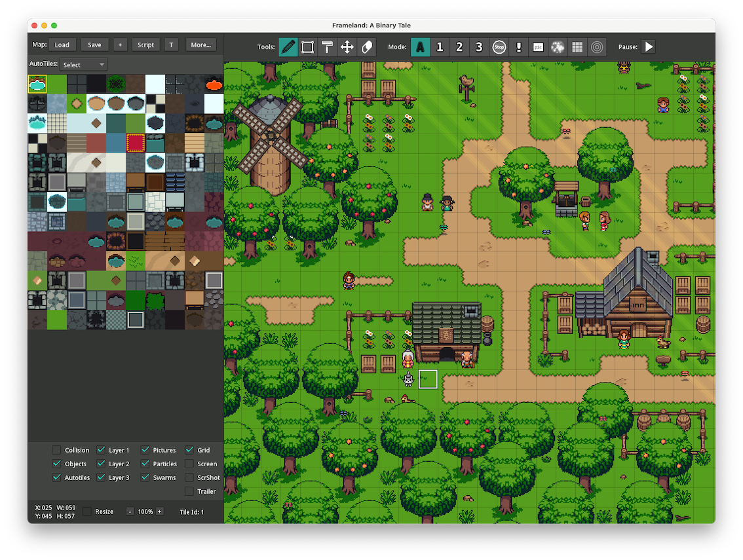This screenshot has height=560, width=743.
Task: Open the More... menu
Action: click(x=201, y=45)
